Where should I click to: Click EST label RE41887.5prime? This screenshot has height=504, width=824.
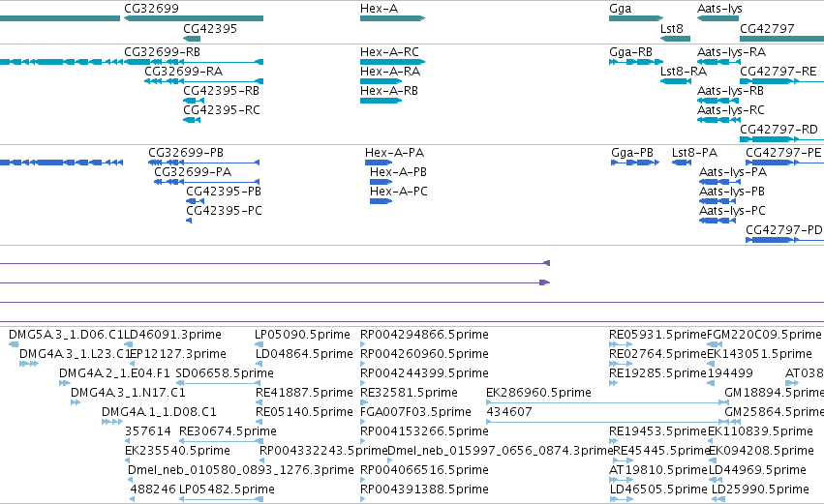[x=304, y=393]
